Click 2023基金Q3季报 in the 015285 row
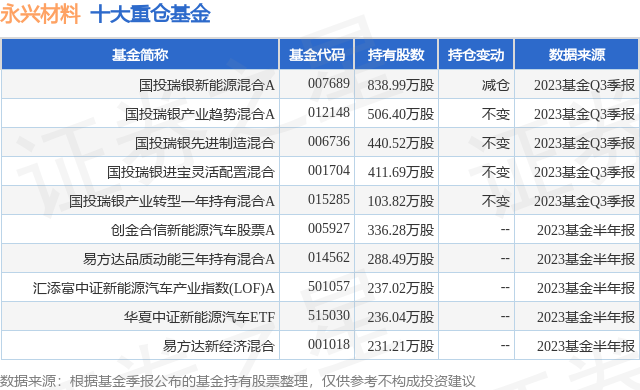Screen dimensions: 640x390 point(584,201)
